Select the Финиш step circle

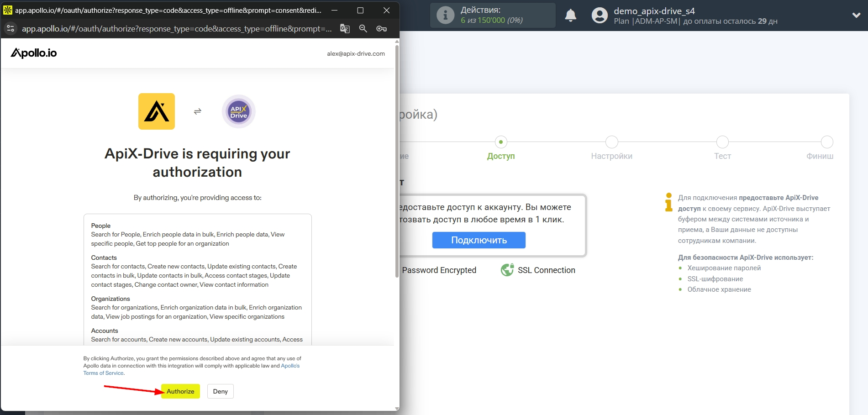tap(827, 142)
